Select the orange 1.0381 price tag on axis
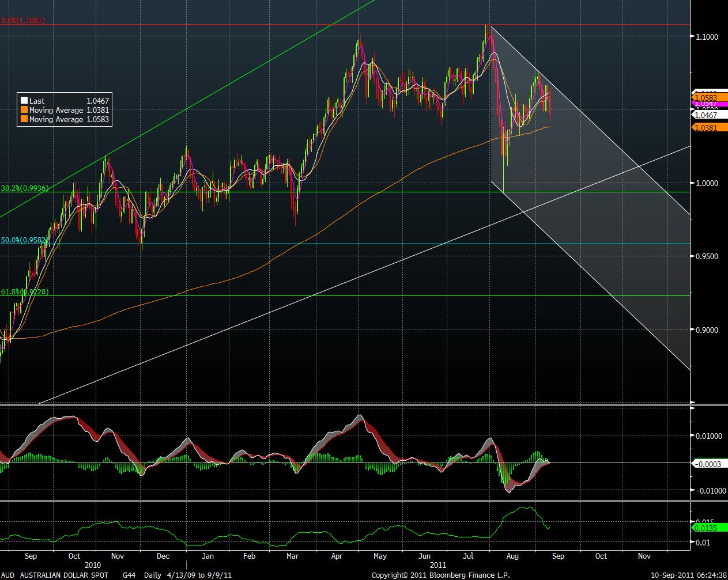This screenshot has width=728, height=580. (x=706, y=127)
